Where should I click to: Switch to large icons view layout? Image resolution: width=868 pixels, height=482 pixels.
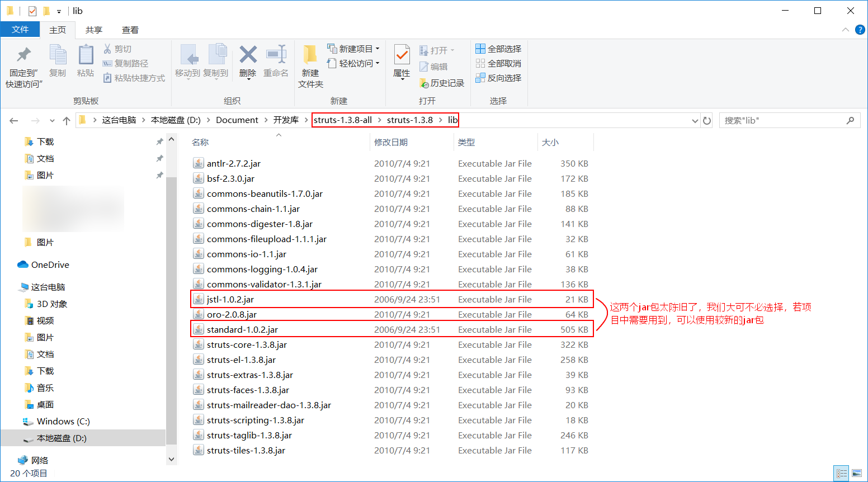coord(857,473)
